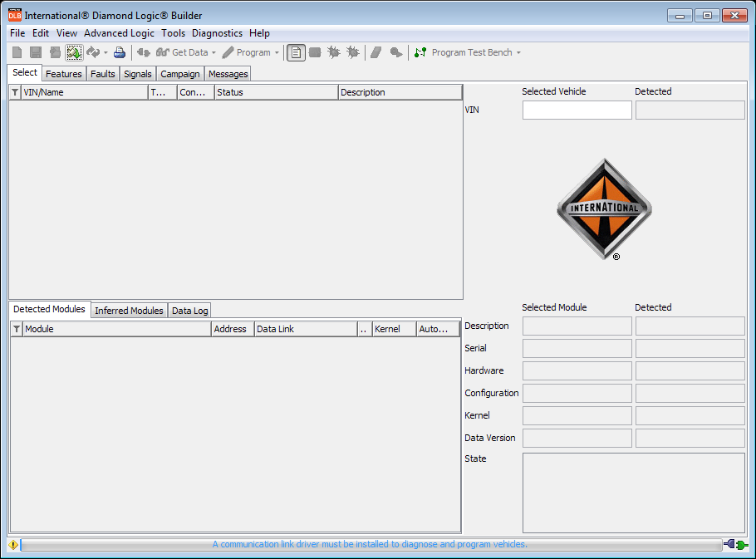Select the green refresh vehicle connection icon
Image resolution: width=756 pixels, height=559 pixels.
click(x=73, y=51)
